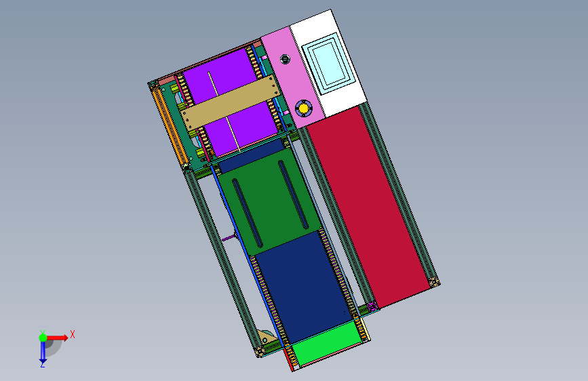Select the large crimson red cover plate
The width and height of the screenshot is (588, 381).
[x=368, y=206]
